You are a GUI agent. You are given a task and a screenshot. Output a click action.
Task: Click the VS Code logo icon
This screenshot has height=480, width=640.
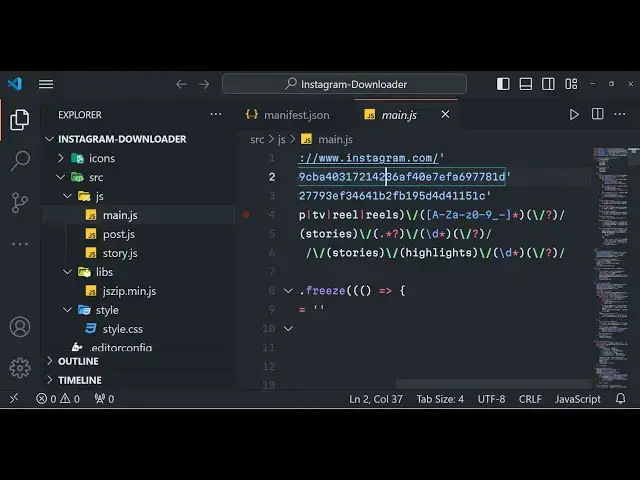click(x=15, y=84)
